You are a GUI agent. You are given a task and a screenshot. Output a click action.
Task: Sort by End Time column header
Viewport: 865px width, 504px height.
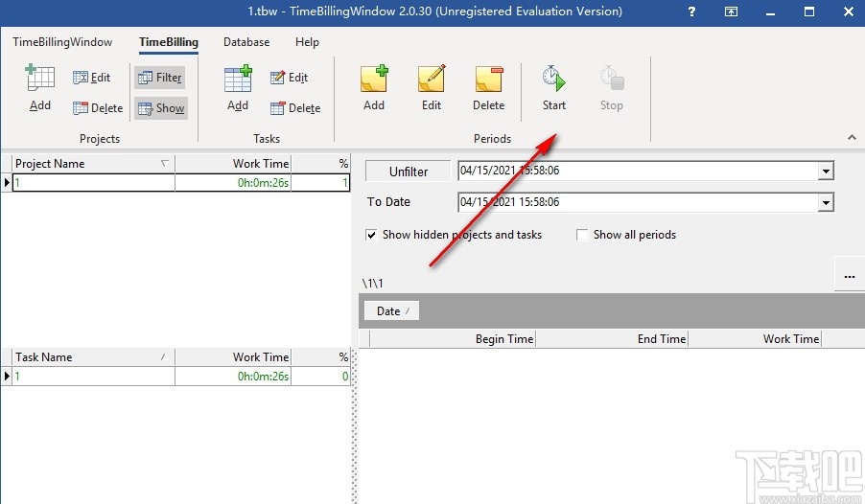(612, 338)
